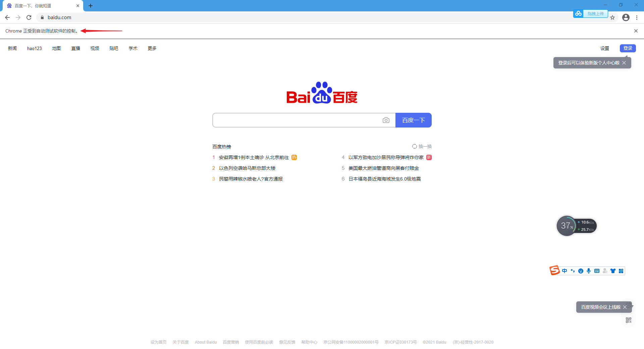Click the Baidu logo
Image resolution: width=644 pixels, height=349 pixels.
pos(322,93)
